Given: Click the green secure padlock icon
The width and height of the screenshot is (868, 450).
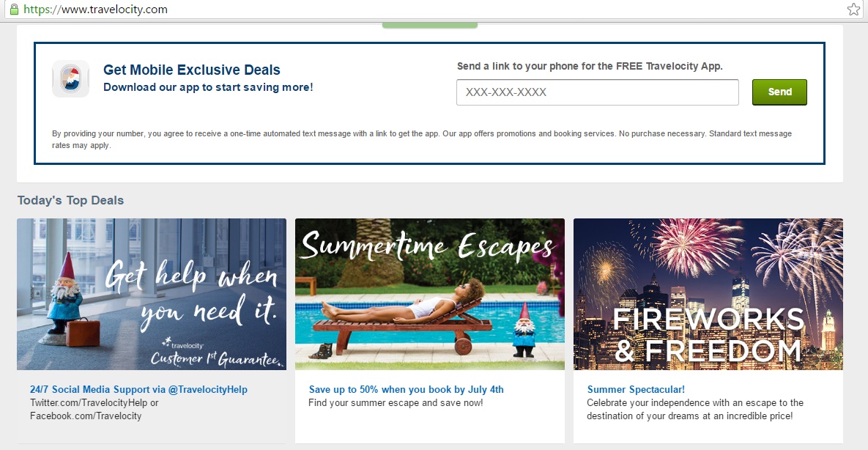Looking at the screenshot, I should point(14,10).
